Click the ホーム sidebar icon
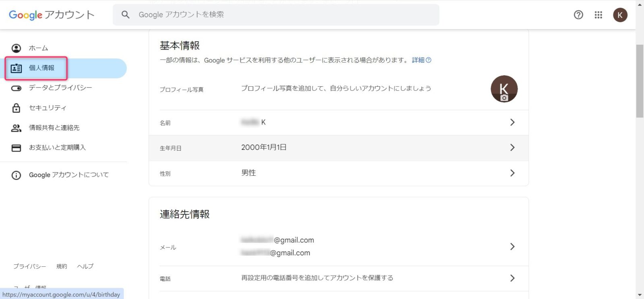This screenshot has width=644, height=299. pyautogui.click(x=16, y=48)
